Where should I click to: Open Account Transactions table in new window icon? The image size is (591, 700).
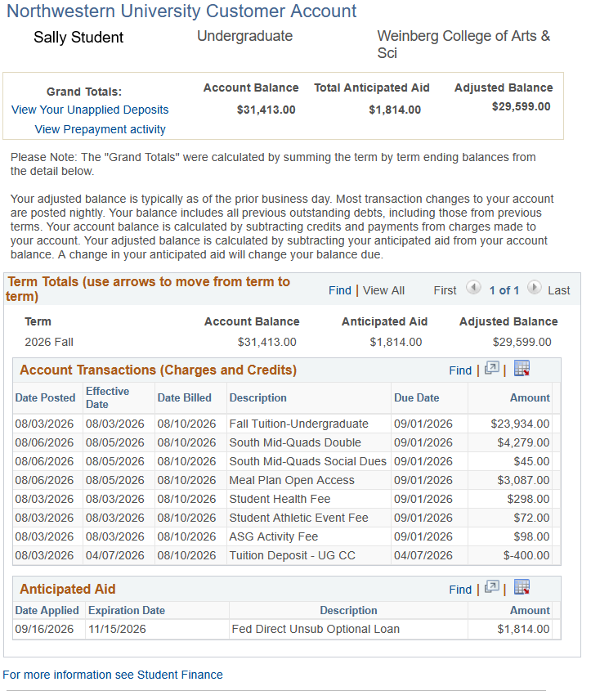[491, 368]
